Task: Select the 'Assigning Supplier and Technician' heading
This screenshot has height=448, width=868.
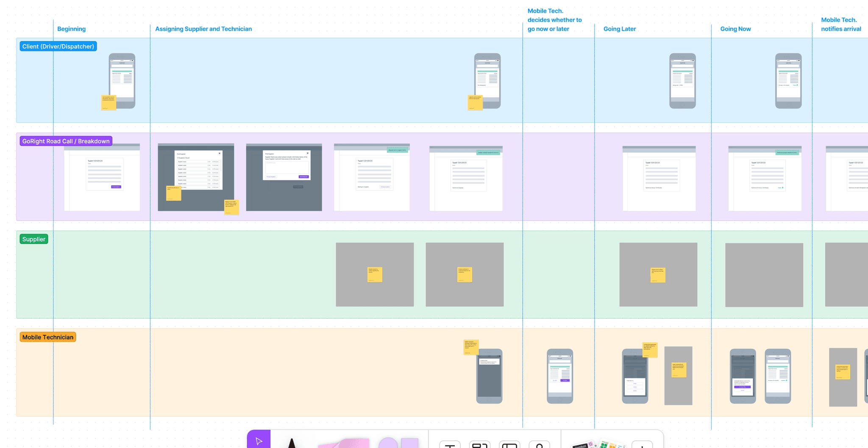Action: tap(203, 29)
